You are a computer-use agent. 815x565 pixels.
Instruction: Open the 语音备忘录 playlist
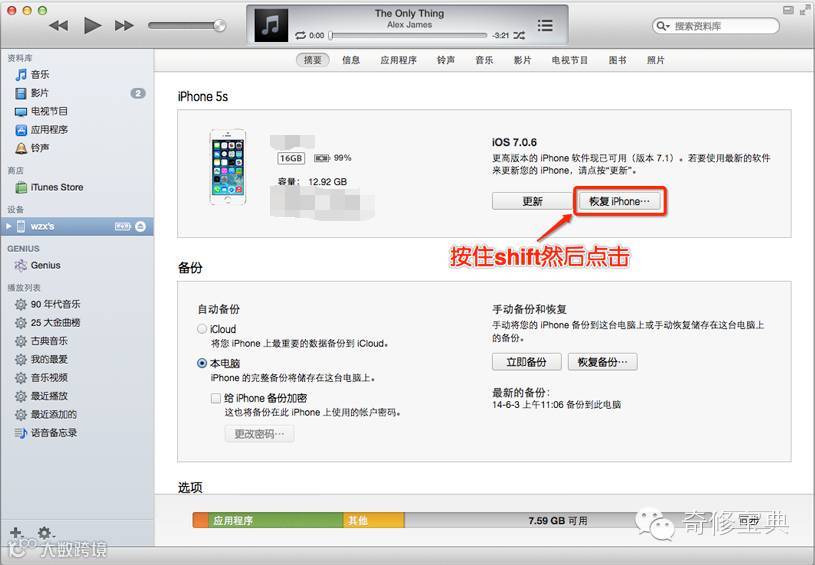(x=77, y=432)
